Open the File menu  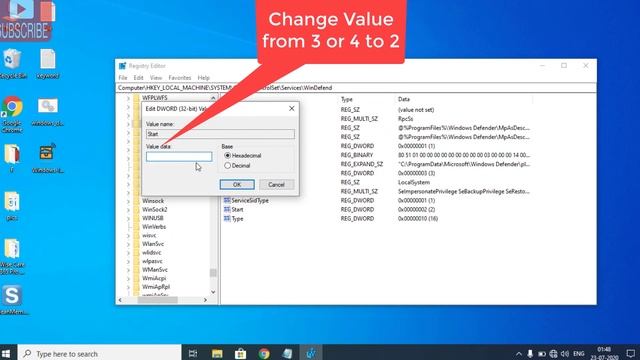pyautogui.click(x=123, y=78)
